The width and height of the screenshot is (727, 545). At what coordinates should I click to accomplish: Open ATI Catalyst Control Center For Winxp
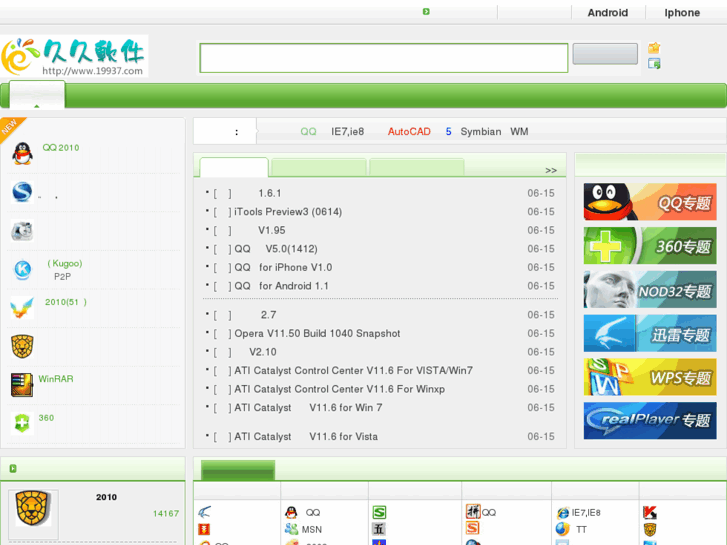pyautogui.click(x=339, y=389)
